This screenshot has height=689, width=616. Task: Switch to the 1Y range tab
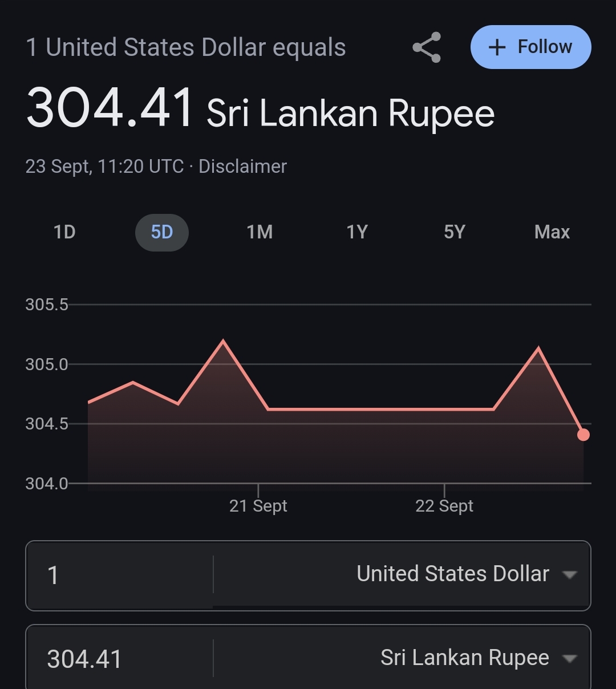[357, 232]
